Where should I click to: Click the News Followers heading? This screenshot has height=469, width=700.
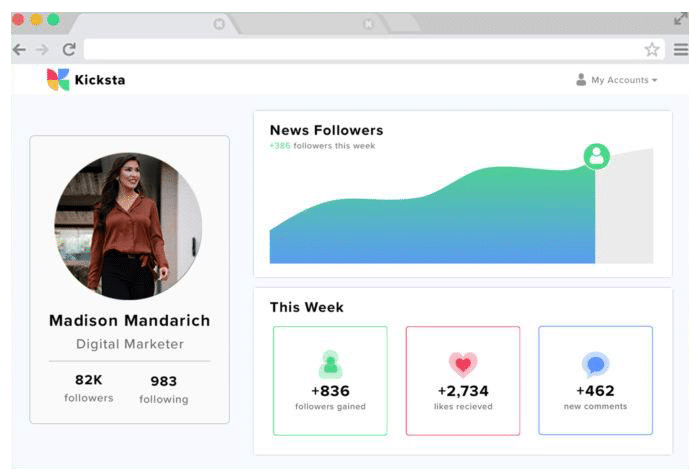point(326,130)
